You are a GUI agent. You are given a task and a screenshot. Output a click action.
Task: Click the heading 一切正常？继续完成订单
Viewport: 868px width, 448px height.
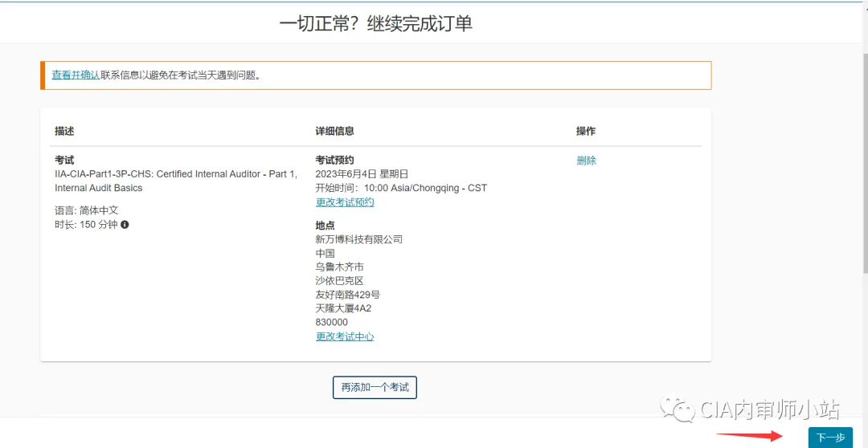pyautogui.click(x=376, y=24)
